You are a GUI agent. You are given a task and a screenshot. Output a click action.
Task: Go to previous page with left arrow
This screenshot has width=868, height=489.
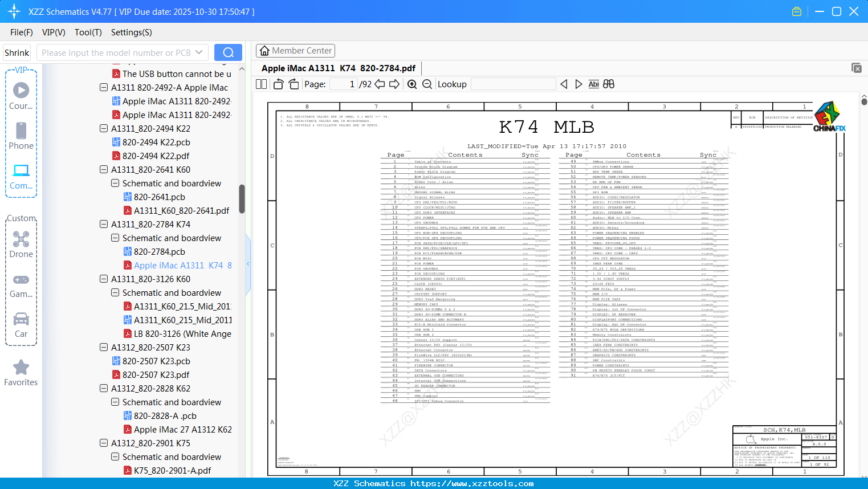380,84
